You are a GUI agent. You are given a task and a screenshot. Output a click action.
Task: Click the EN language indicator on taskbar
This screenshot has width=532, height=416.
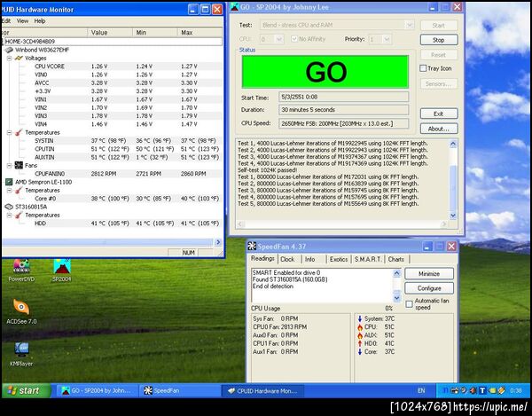coord(421,391)
